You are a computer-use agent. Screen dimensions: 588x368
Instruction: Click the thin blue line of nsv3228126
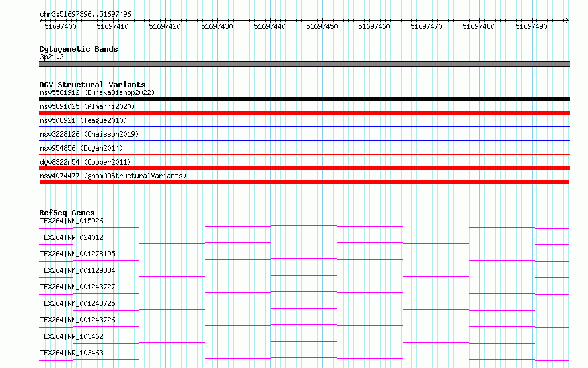(x=304, y=140)
